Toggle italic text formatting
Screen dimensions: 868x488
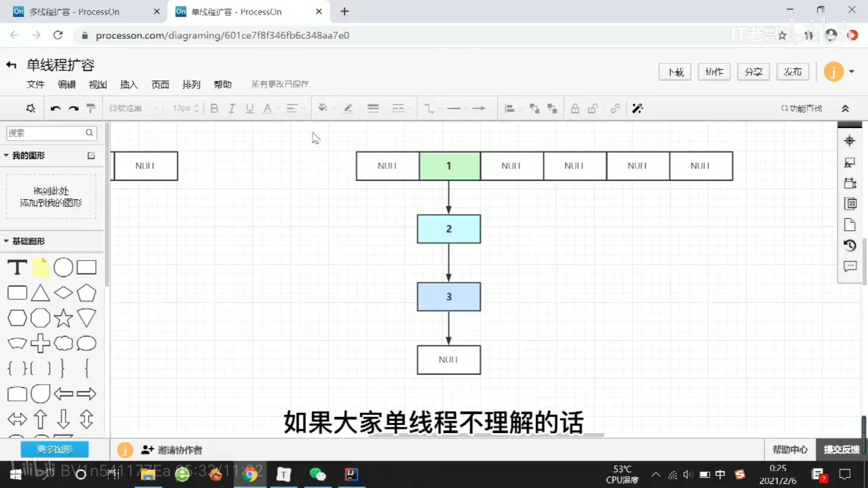[x=232, y=108]
